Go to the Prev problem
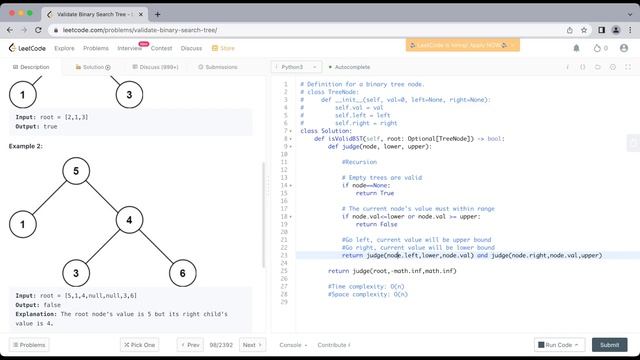Image resolution: width=640 pixels, height=360 pixels. click(190, 345)
